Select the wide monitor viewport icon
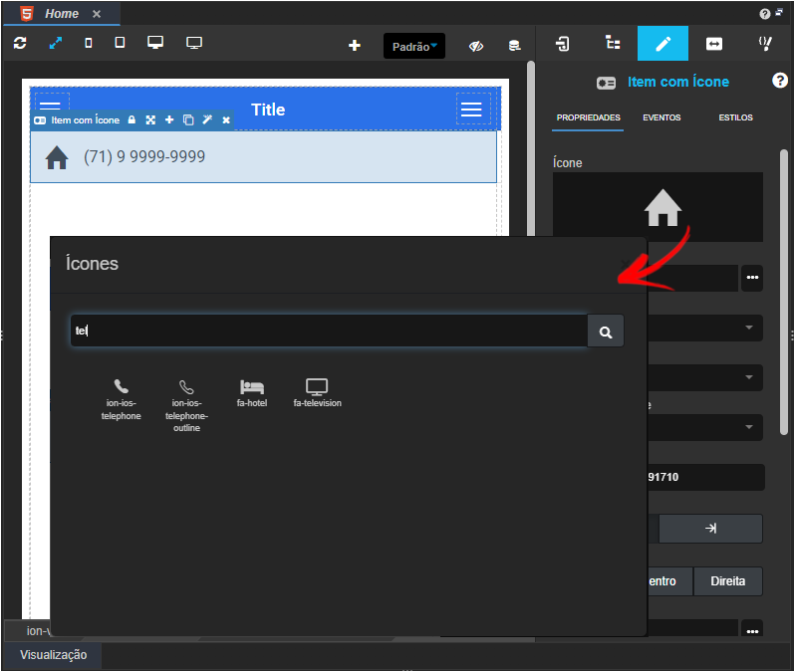795x672 pixels. pos(194,43)
